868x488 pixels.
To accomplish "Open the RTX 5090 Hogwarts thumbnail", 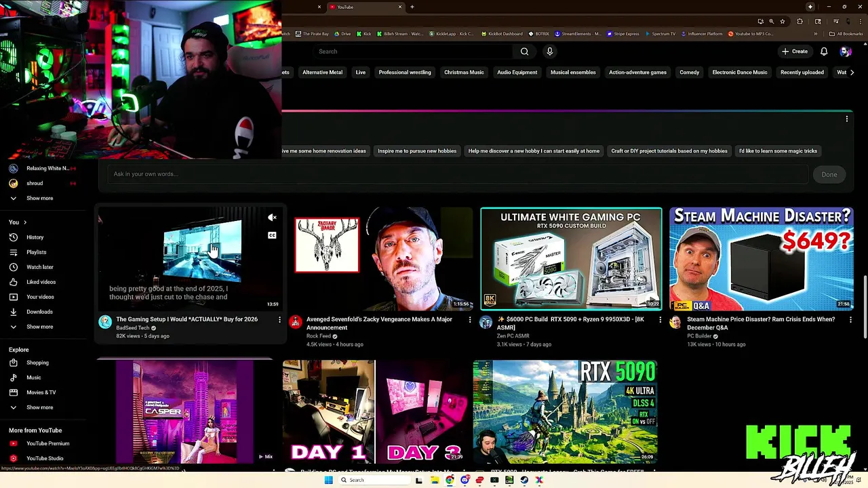I will click(x=565, y=411).
